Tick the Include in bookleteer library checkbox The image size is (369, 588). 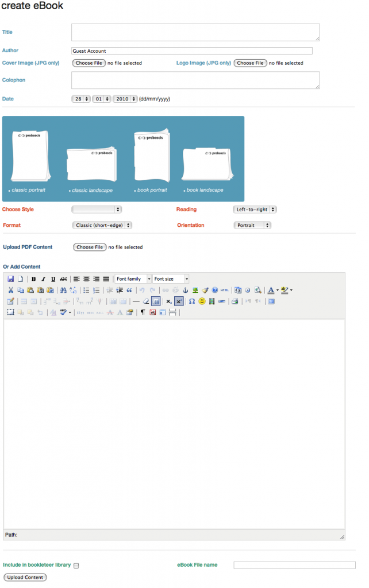[76, 566]
